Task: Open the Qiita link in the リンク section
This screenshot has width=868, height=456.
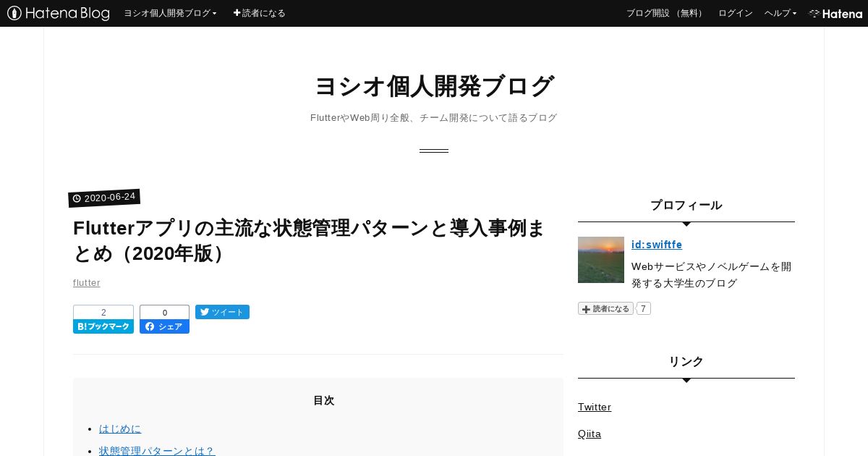Action: [590, 434]
